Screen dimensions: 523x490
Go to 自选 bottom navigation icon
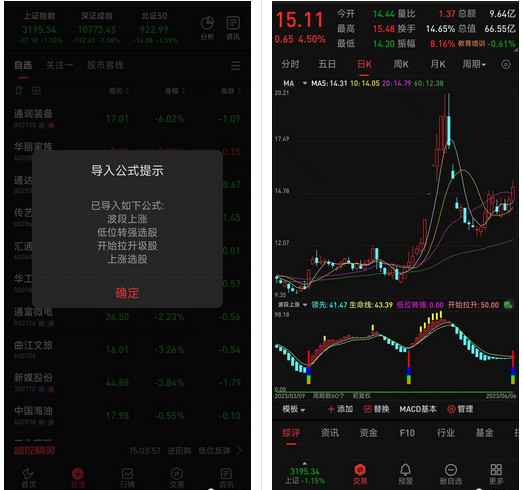[x=78, y=478]
